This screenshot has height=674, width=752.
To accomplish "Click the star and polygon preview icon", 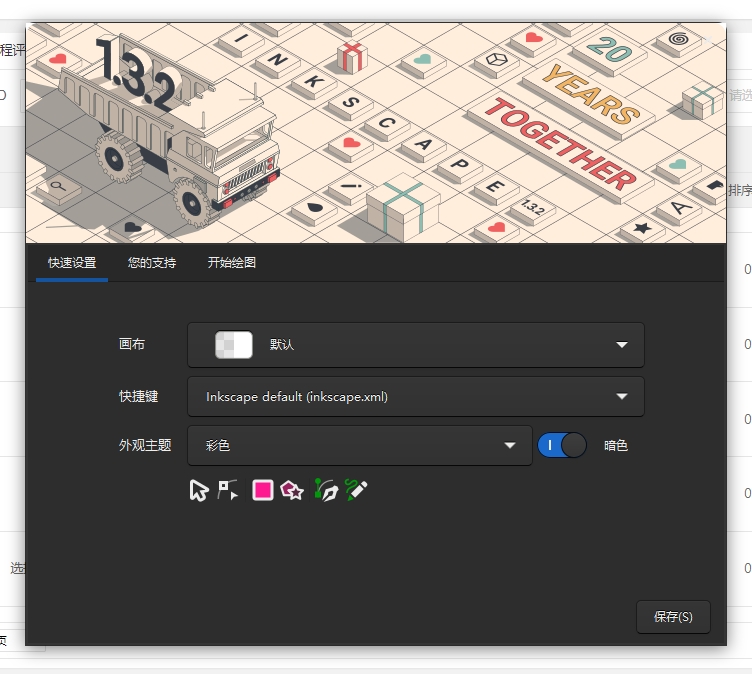I will tap(292, 490).
